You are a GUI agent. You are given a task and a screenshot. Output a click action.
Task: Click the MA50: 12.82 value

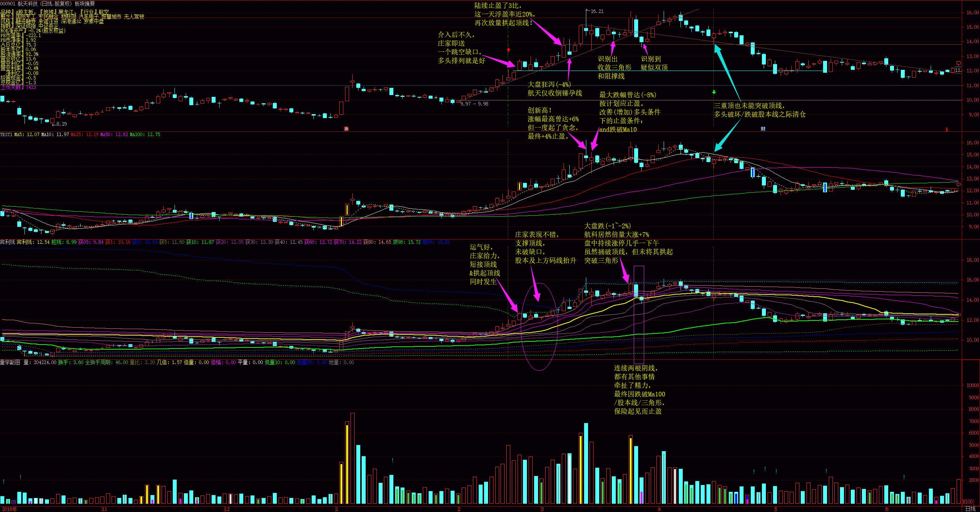click(114, 134)
